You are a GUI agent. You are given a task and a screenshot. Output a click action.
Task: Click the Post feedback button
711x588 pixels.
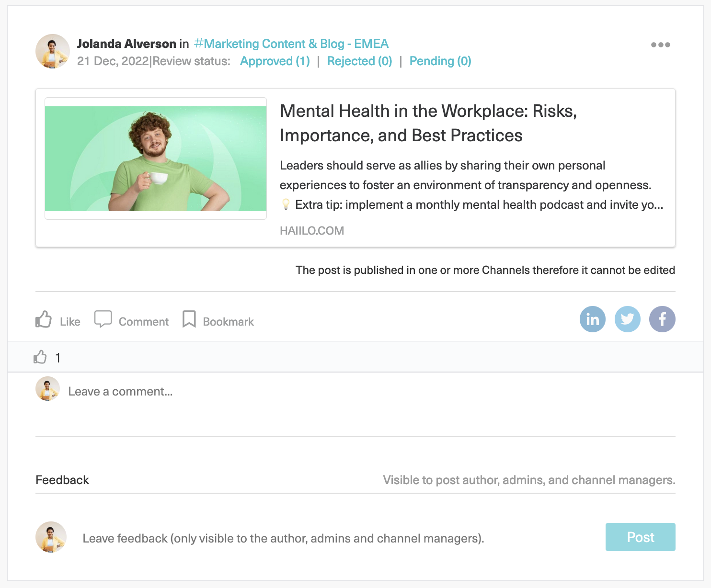tap(640, 537)
